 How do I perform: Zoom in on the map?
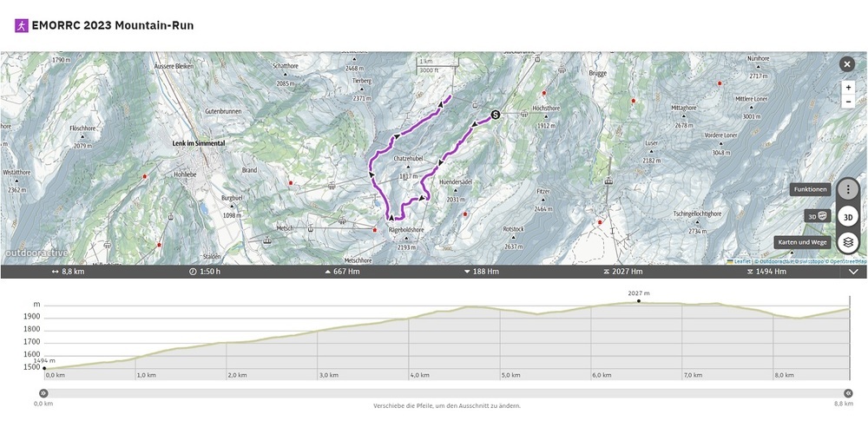[847, 87]
